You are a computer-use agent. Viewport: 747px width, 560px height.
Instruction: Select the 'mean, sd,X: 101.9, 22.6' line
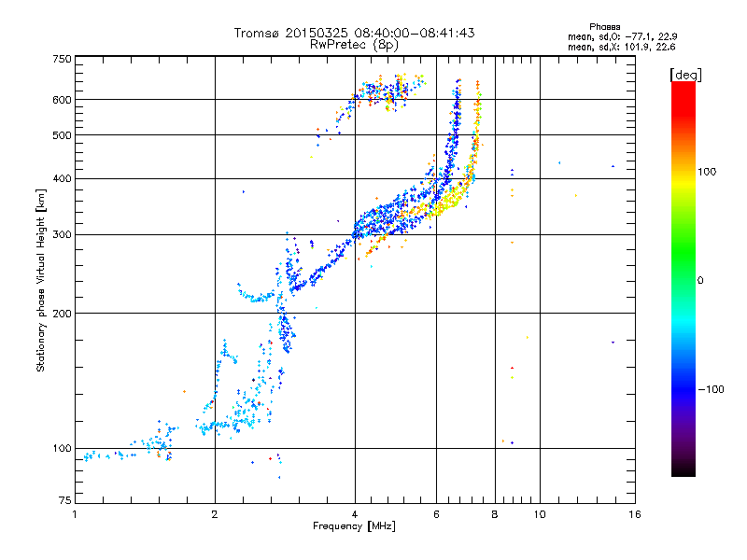coord(621,47)
